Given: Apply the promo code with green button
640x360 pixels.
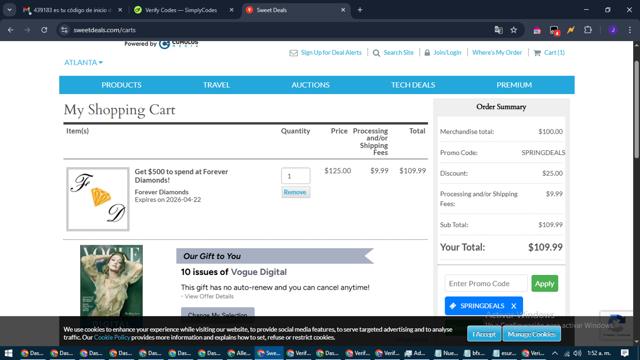Looking at the screenshot, I should point(544,283).
